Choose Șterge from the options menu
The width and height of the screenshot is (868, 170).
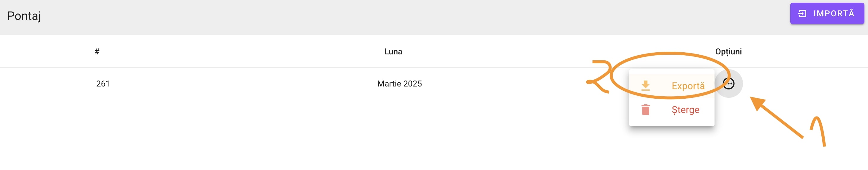click(671, 110)
